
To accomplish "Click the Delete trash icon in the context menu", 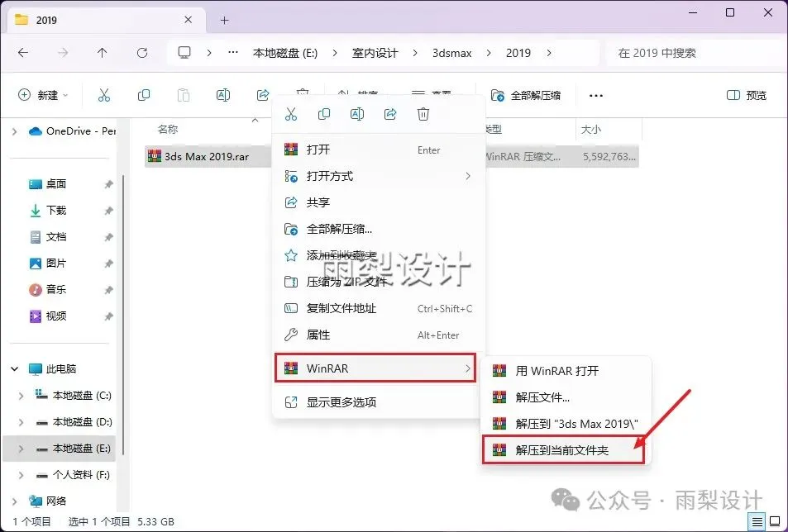I will point(423,114).
